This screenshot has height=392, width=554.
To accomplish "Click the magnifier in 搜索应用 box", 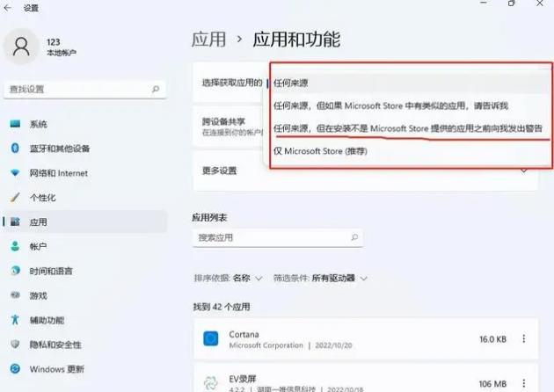I will pyautogui.click(x=354, y=237).
